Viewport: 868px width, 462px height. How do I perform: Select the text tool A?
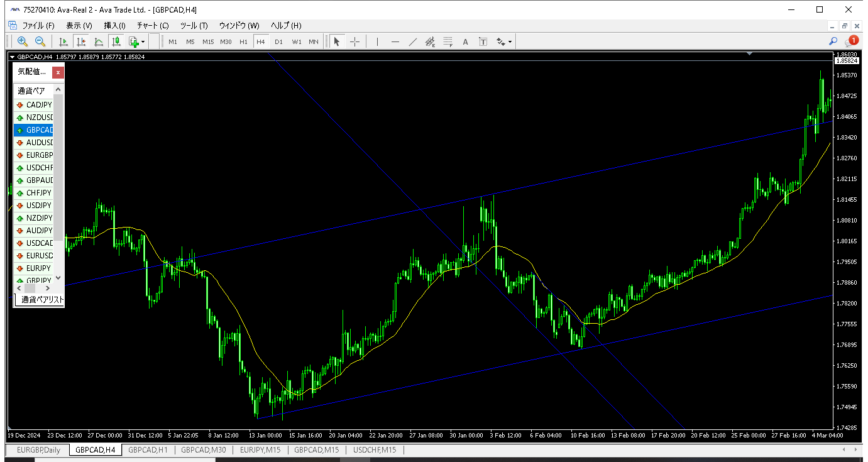coord(465,41)
